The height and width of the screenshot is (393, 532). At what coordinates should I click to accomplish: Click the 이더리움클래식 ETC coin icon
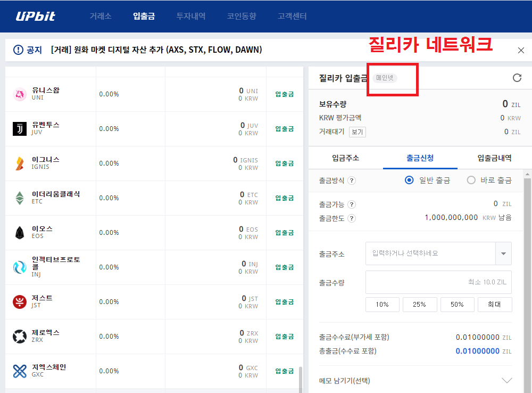20,198
